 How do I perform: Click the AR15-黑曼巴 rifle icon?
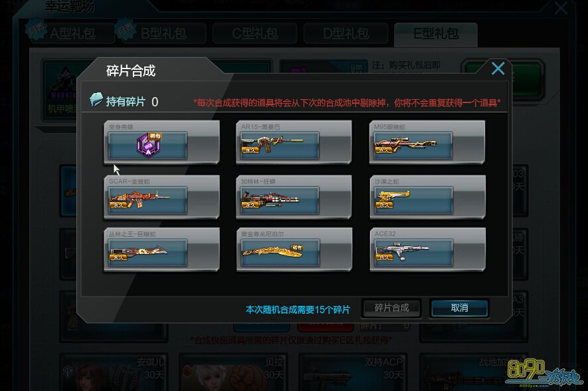tap(272, 144)
